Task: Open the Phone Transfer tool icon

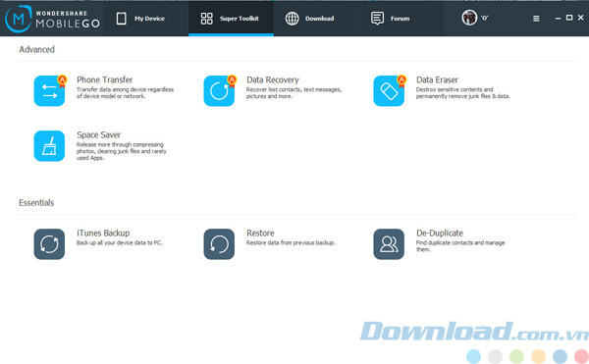Action: tap(49, 91)
